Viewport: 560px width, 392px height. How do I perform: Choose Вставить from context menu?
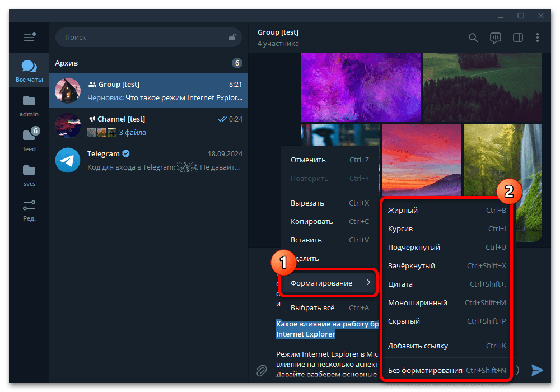click(329, 240)
